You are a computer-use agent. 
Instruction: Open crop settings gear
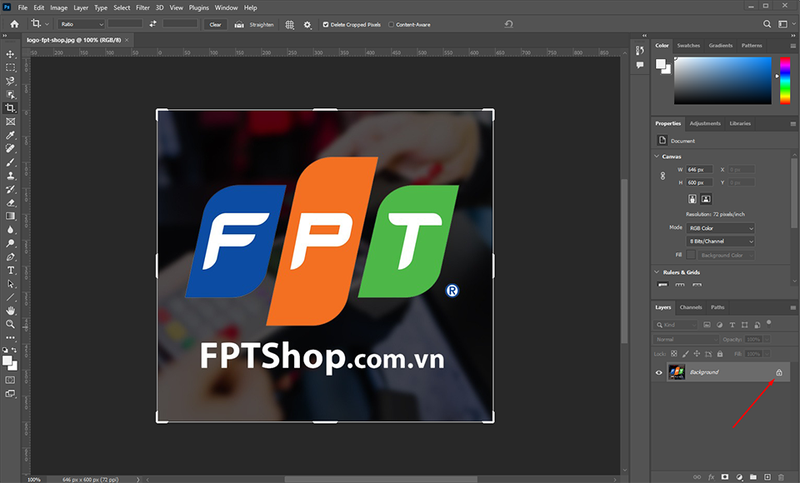tap(307, 24)
